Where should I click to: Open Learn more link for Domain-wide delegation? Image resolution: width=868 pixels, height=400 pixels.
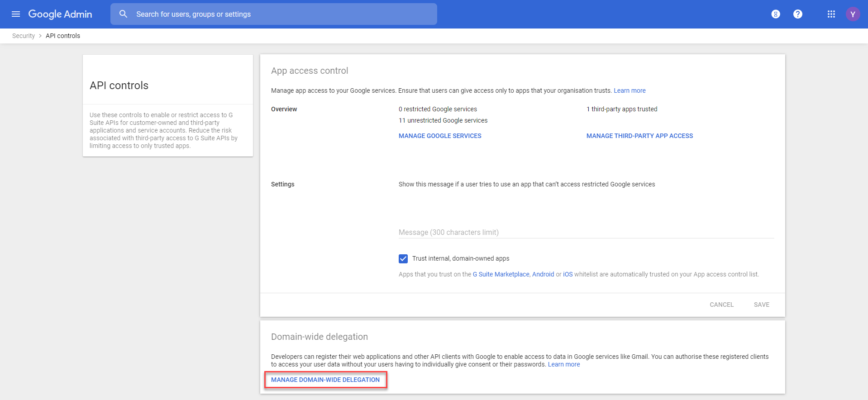564,364
